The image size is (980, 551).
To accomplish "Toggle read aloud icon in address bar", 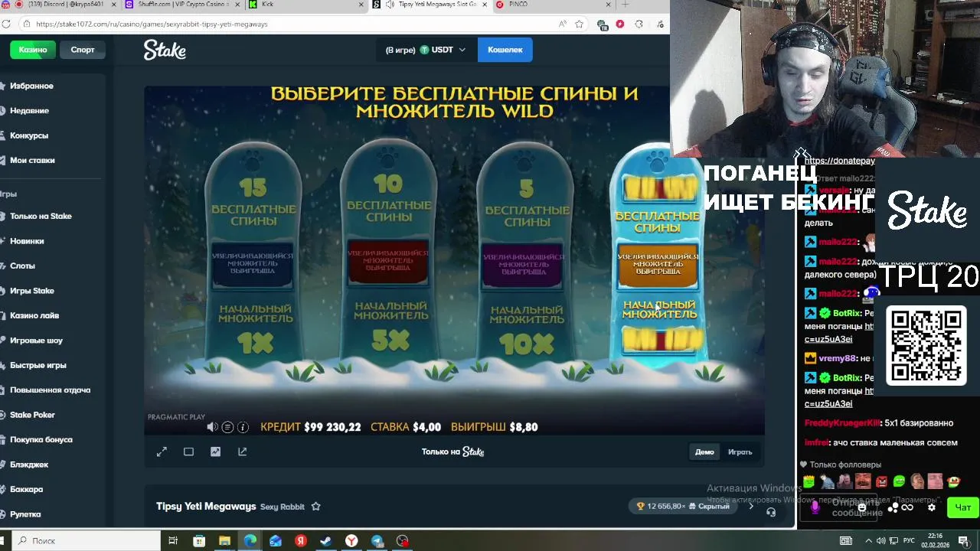I will pyautogui.click(x=563, y=24).
